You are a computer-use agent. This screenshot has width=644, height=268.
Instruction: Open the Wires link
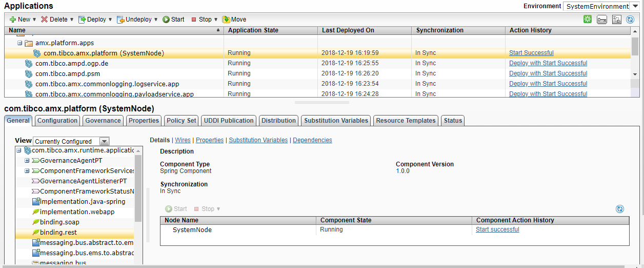183,140
